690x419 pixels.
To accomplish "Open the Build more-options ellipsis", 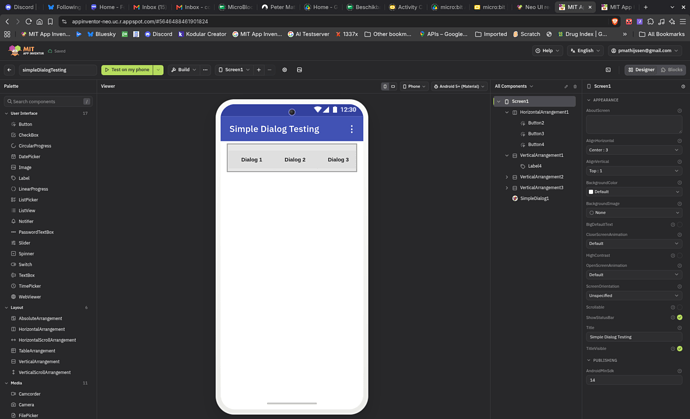I will coord(205,70).
